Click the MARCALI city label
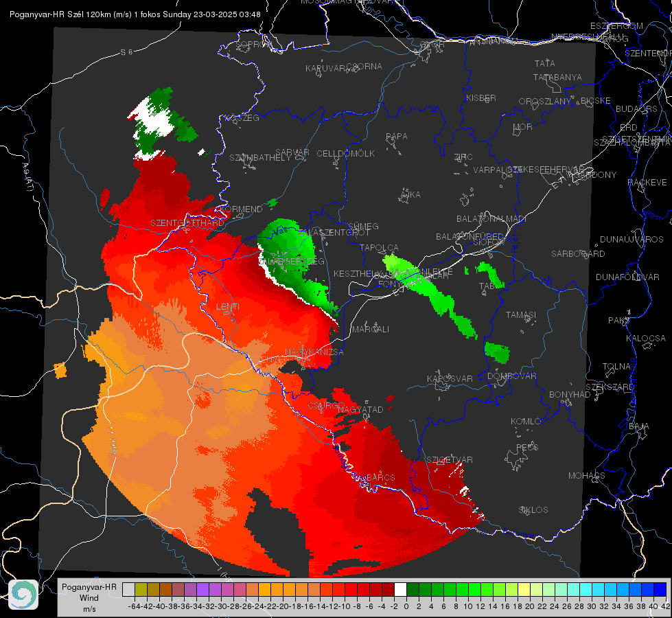Screen dimensions: 672x618 [x=371, y=330]
